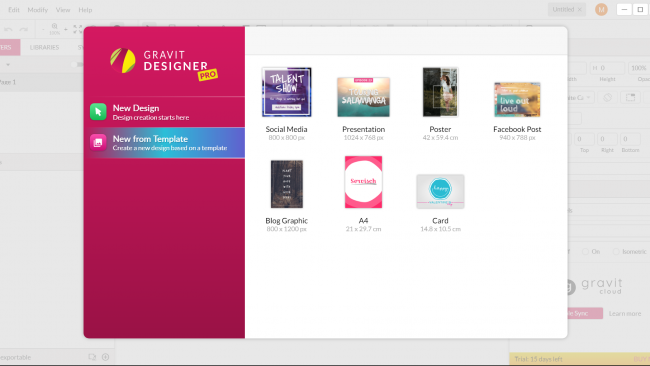Click the redo arrow in background toolbar
Image resolution: width=650 pixels, height=366 pixels.
coord(24,29)
